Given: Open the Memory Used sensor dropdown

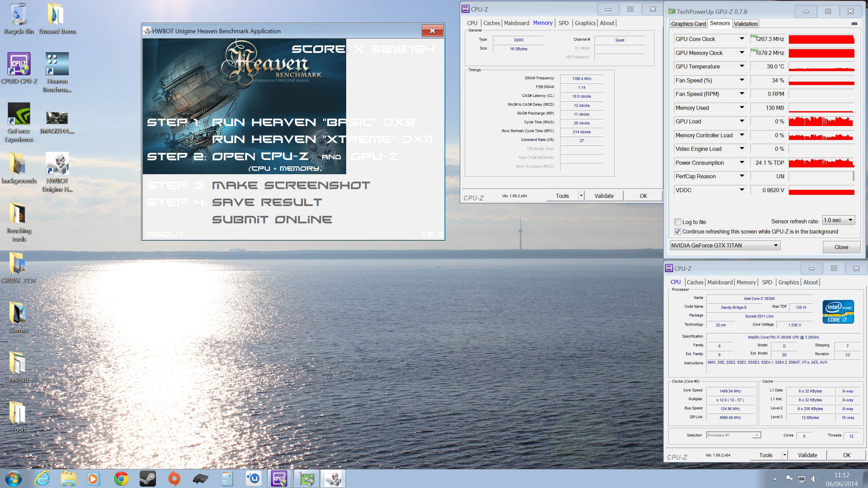Looking at the screenshot, I should click(x=742, y=108).
